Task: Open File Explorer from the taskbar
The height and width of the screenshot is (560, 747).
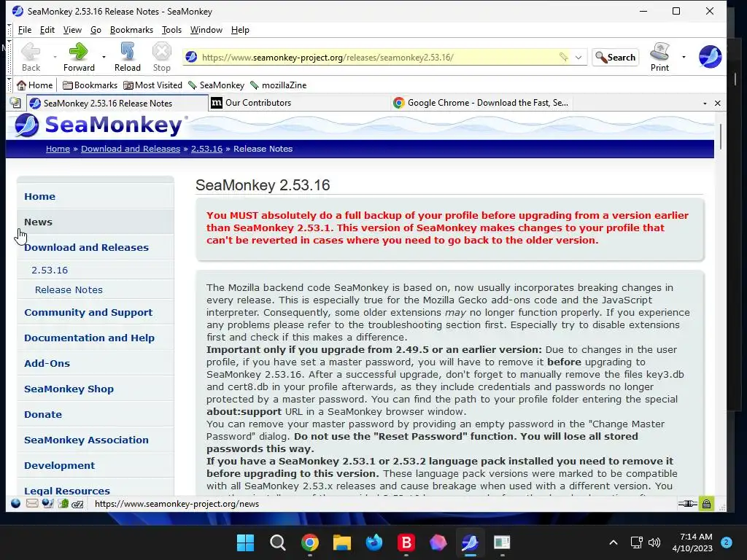Action: tap(341, 542)
